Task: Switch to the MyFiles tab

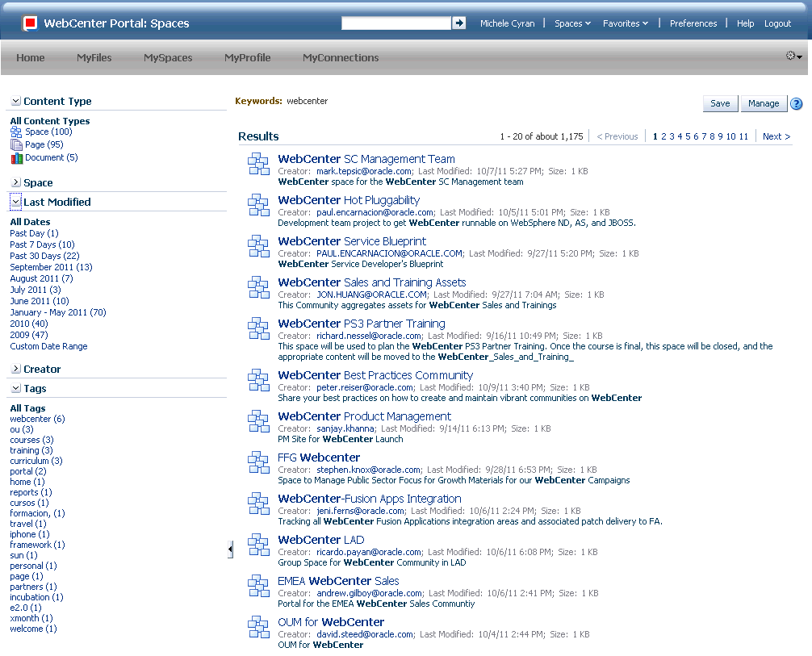Action: (94, 57)
